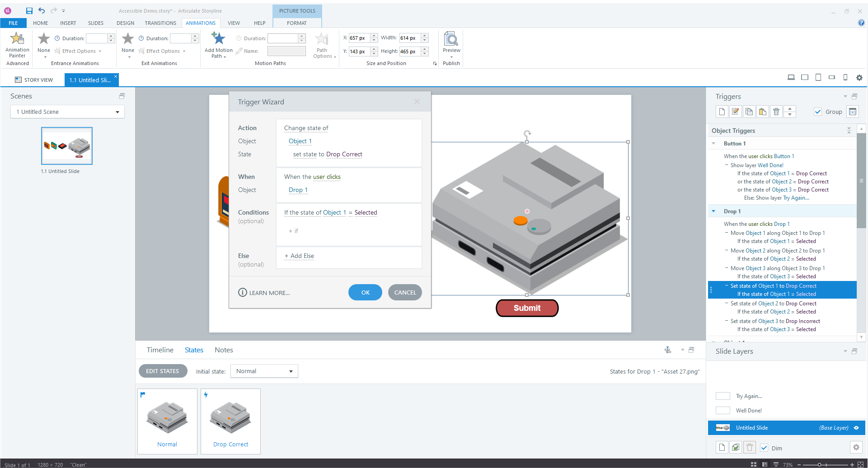This screenshot has height=468, width=868.
Task: Click Add Motion Path star icon
Action: coord(219,39)
